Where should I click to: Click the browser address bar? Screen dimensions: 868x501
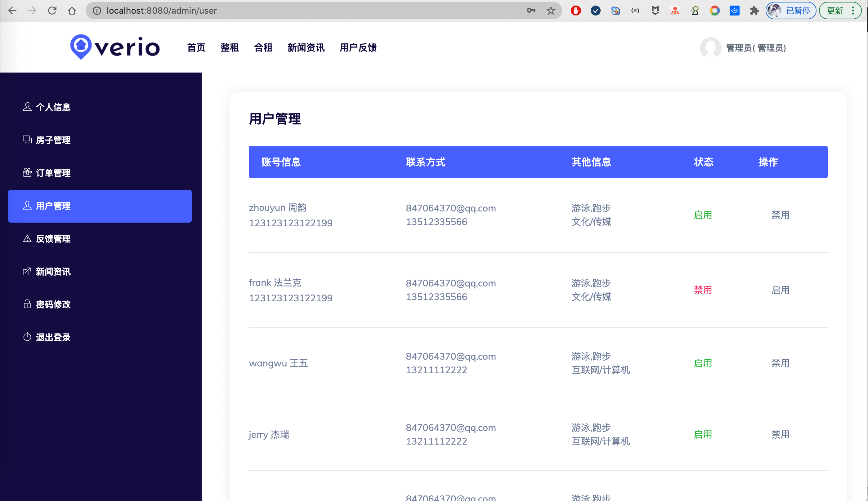point(310,11)
